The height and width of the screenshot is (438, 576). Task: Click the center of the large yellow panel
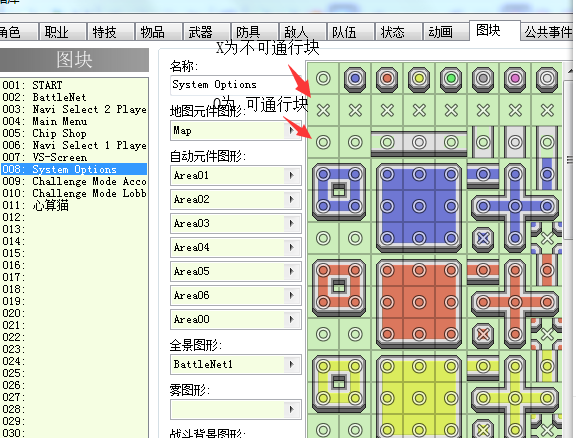pyautogui.click(x=419, y=398)
